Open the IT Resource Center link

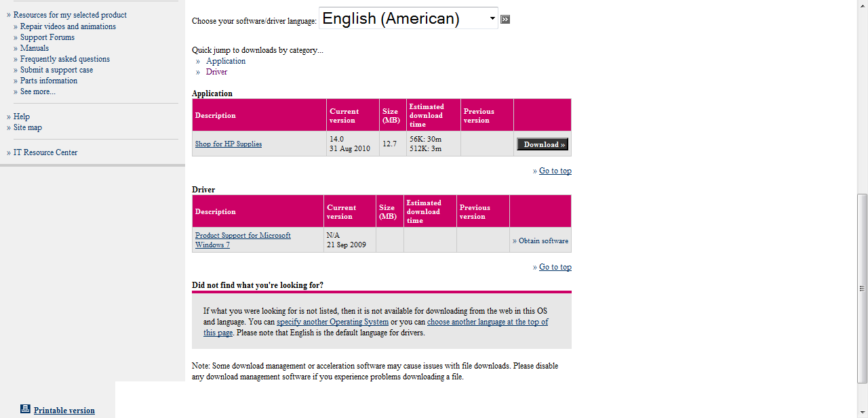(45, 152)
